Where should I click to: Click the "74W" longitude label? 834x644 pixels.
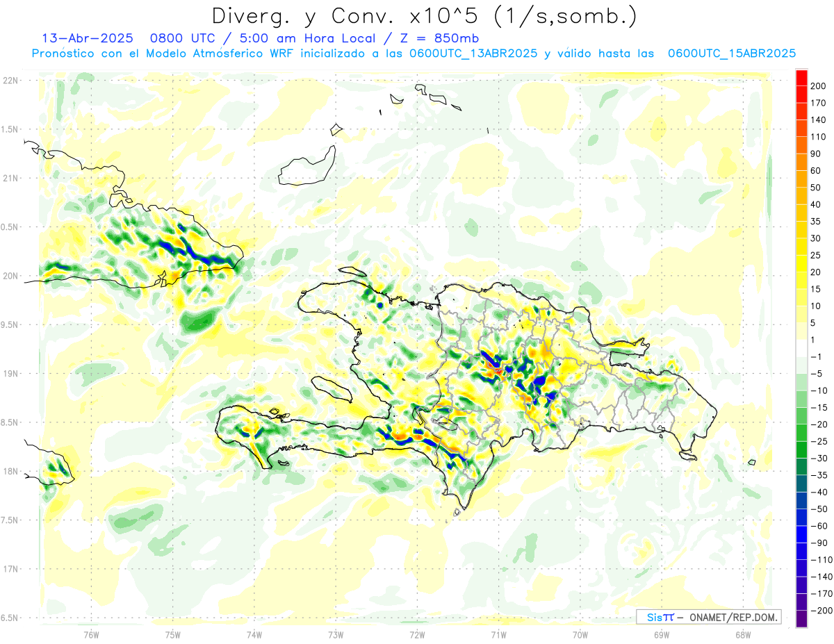click(254, 634)
